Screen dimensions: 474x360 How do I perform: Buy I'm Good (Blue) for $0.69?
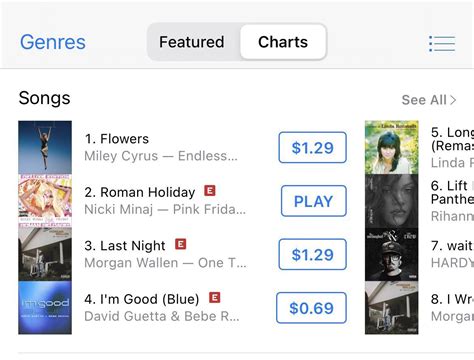pos(311,308)
